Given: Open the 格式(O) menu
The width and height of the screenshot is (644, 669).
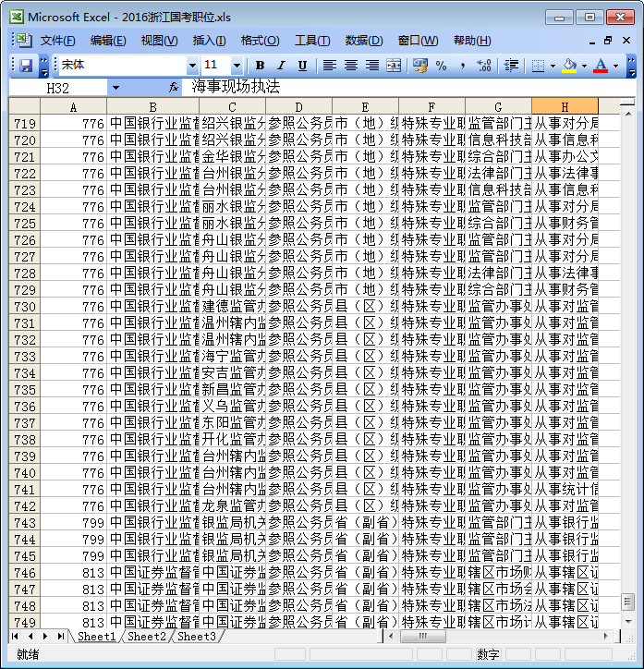Looking at the screenshot, I should coord(261,41).
